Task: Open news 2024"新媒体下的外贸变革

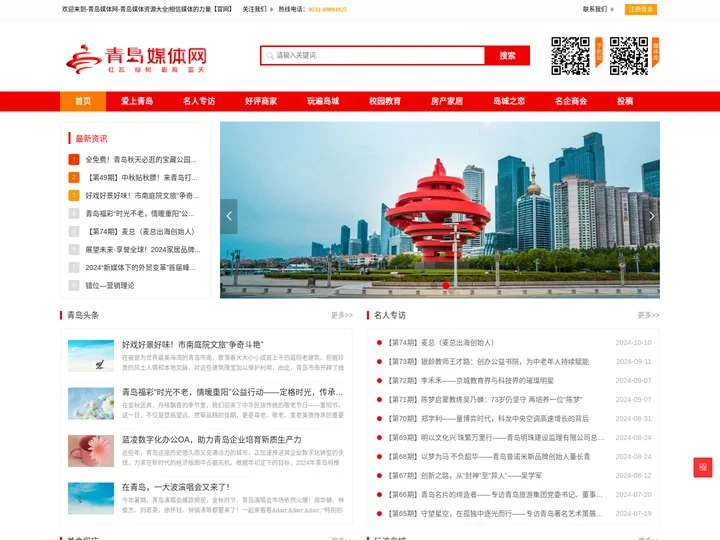Action: click(140, 267)
